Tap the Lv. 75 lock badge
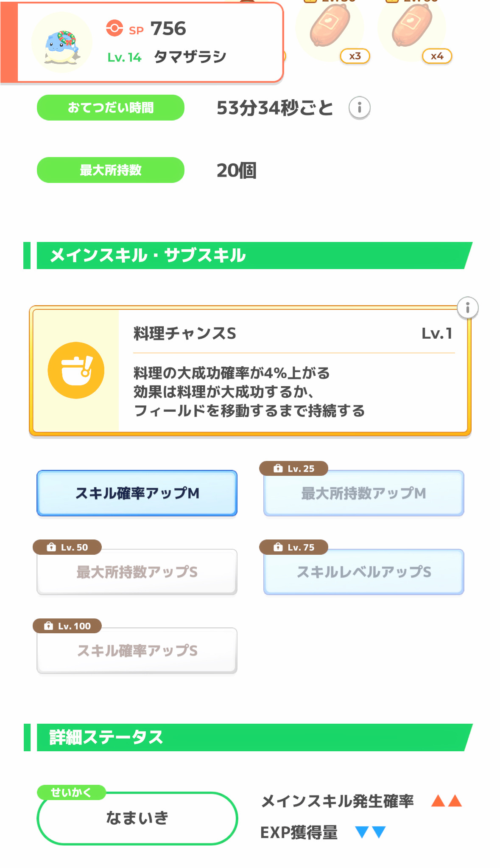The image size is (500, 868). [x=293, y=547]
